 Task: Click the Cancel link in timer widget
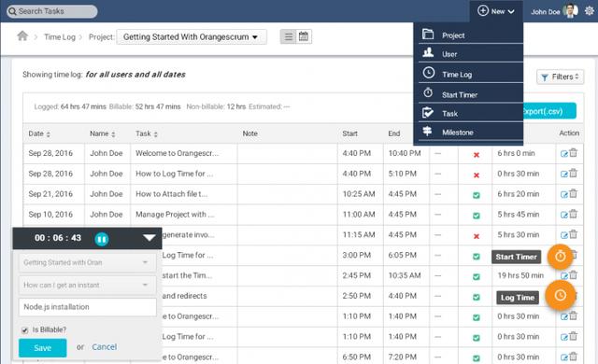coord(104,347)
